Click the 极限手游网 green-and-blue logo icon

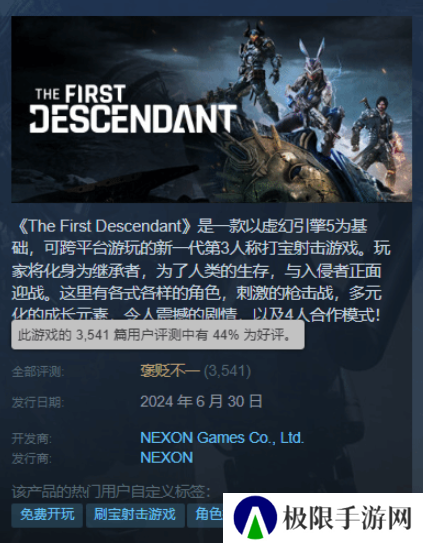[255, 518]
